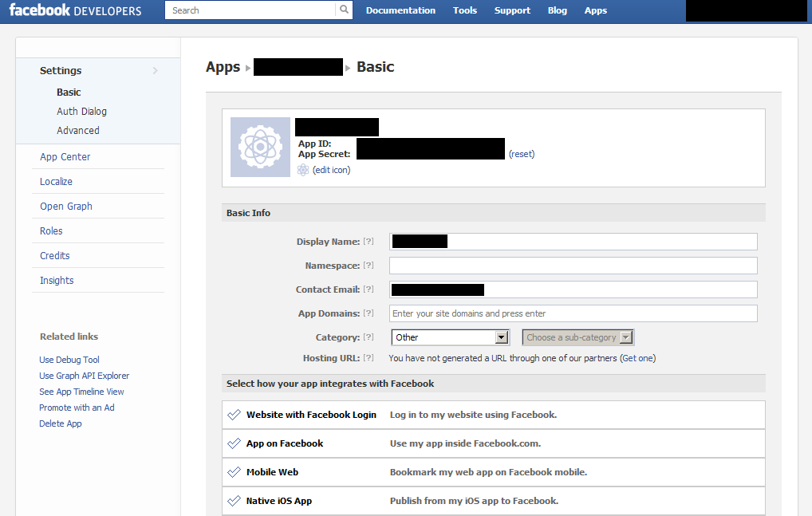Select the Website with Facebook Login row label

tap(311, 415)
